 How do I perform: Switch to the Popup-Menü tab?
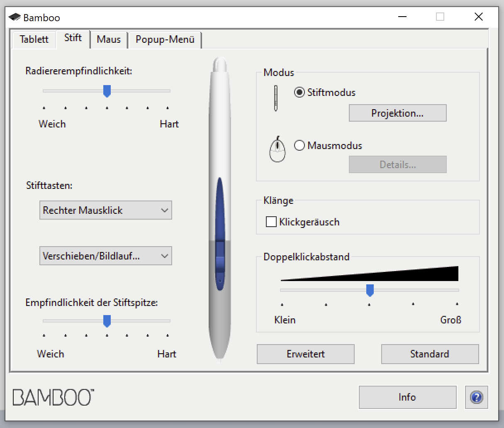[164, 39]
